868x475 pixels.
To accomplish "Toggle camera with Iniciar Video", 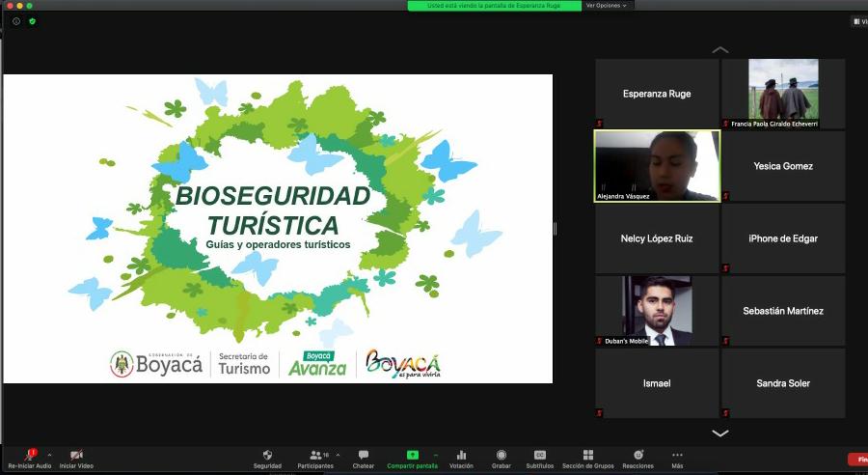I will pyautogui.click(x=76, y=455).
